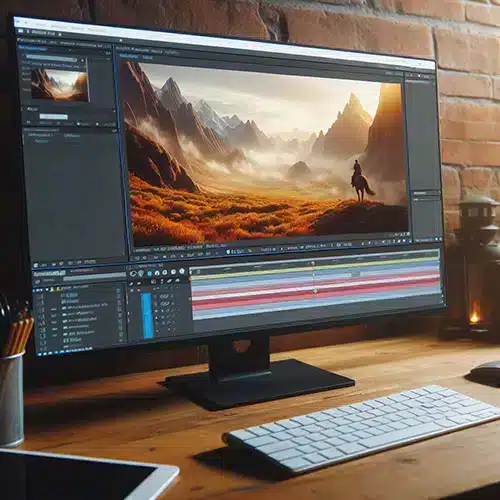Viewport: 500px width, 500px height.
Task: Click the shield icon in the viewer's bottom control bar
Action: (x=228, y=252)
